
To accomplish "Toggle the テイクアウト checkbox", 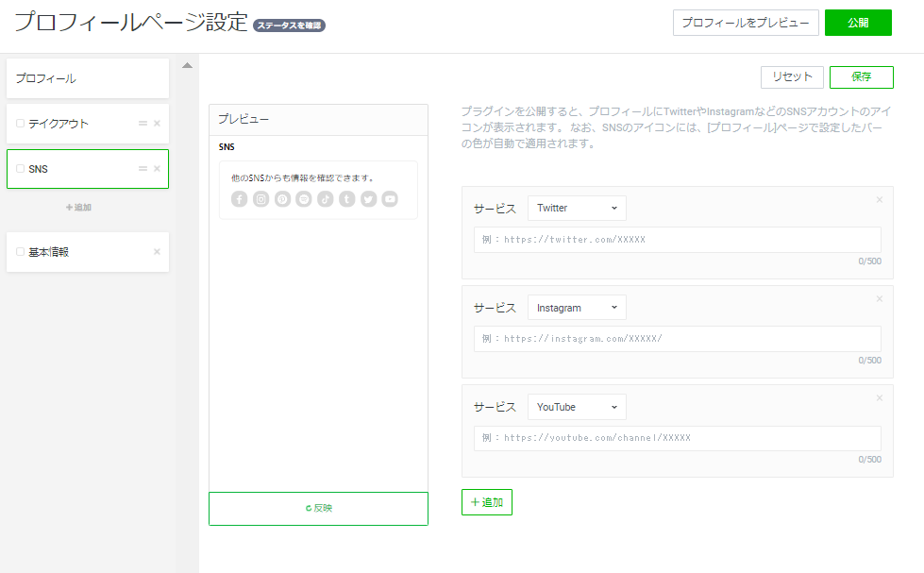I will click(x=20, y=124).
